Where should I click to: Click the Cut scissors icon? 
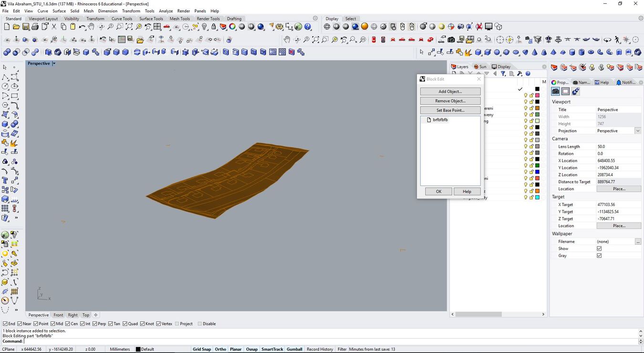[x=54, y=27]
